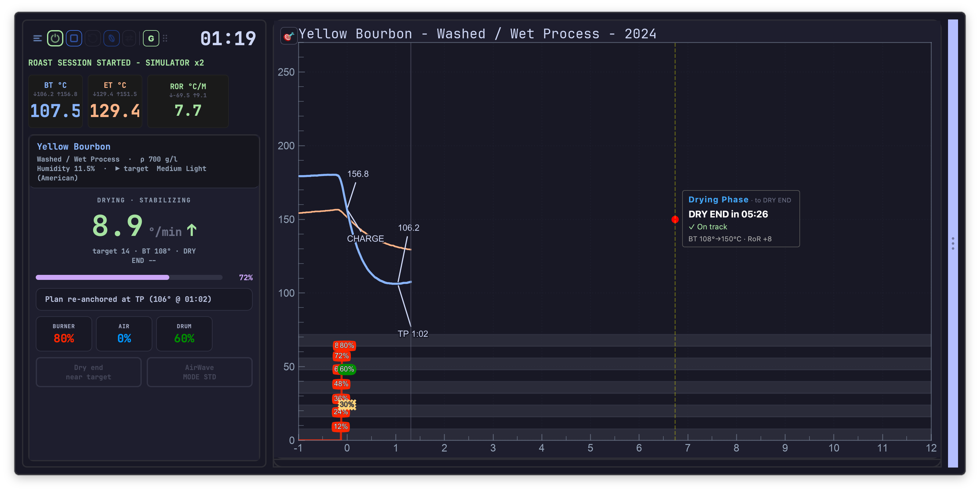
Task: Click the AIR 0% control
Action: click(x=124, y=334)
